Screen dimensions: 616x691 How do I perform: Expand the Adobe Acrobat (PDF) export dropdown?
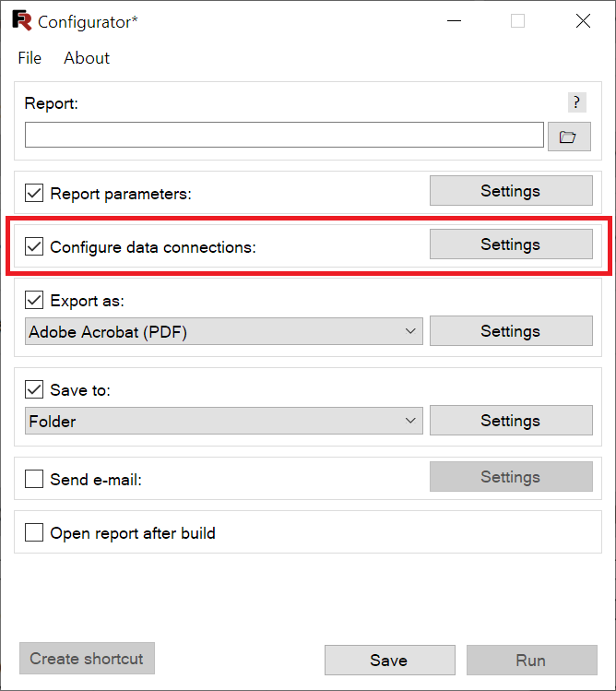click(x=224, y=331)
